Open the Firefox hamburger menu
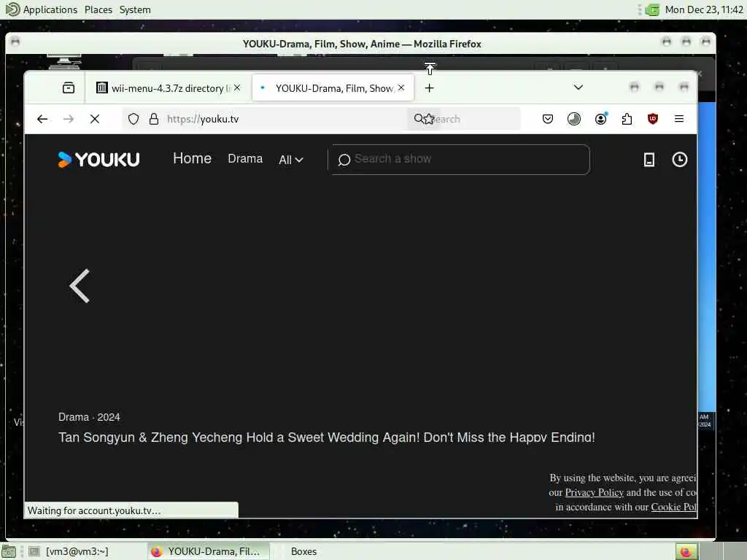 [x=679, y=119]
